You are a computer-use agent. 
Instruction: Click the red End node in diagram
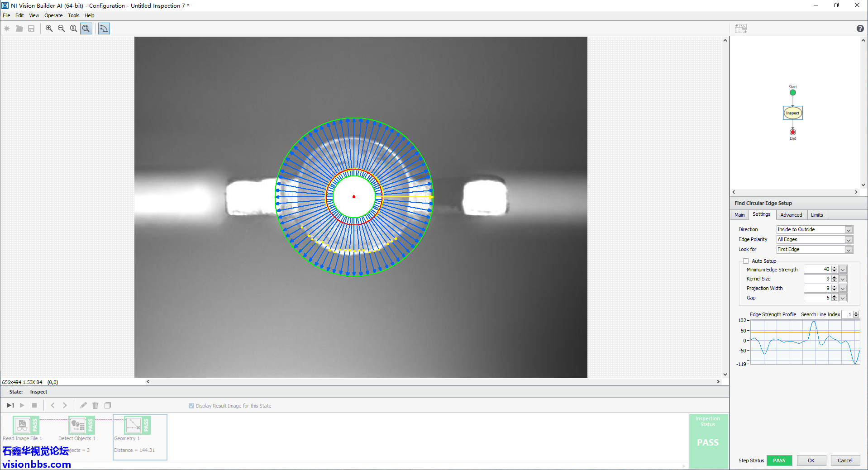[x=793, y=132]
